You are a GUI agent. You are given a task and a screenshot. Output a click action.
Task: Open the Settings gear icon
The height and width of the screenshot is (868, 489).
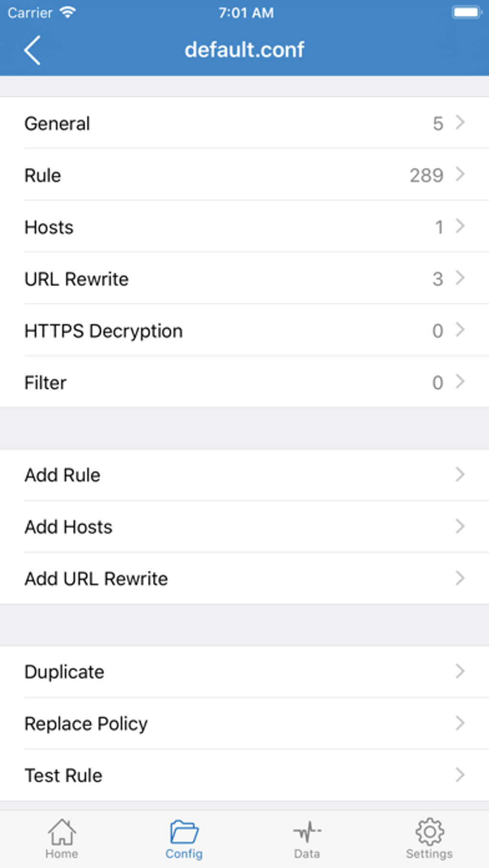(x=430, y=832)
